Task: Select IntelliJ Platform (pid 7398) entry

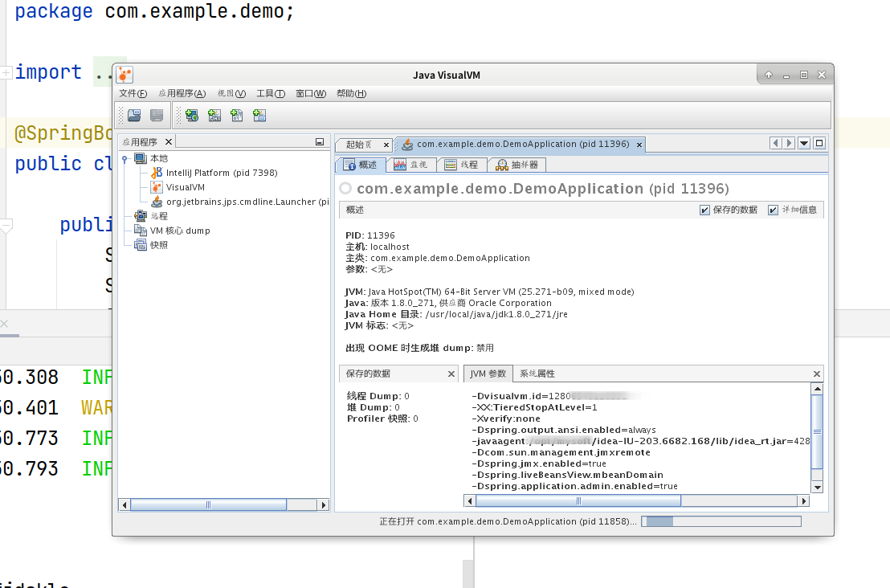Action: coord(222,173)
